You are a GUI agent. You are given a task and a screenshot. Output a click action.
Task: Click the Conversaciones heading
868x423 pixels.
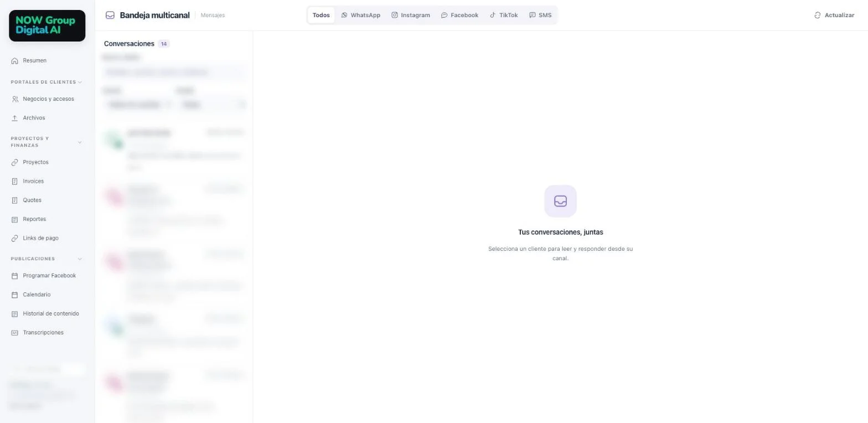pyautogui.click(x=129, y=44)
